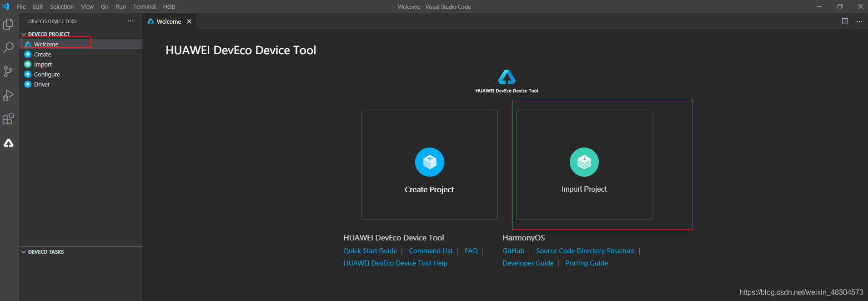
Task: Restore down the VS Code window
Action: click(840, 6)
